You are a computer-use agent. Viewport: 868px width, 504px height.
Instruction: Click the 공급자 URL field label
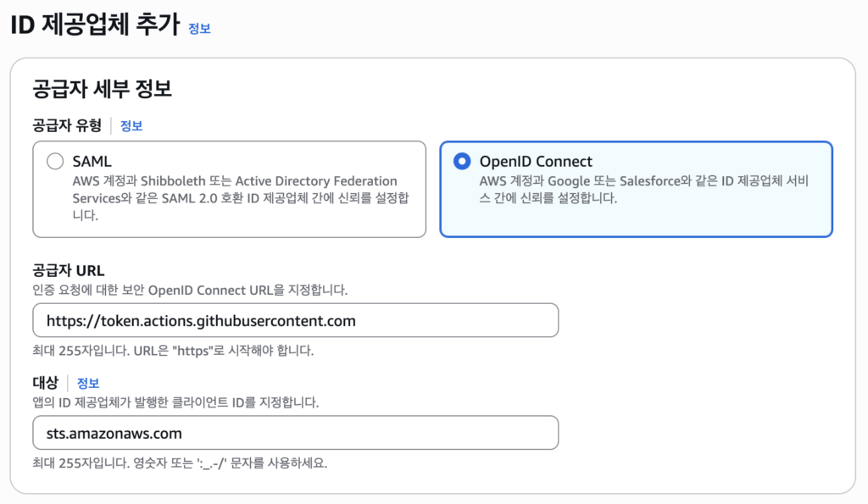68,270
